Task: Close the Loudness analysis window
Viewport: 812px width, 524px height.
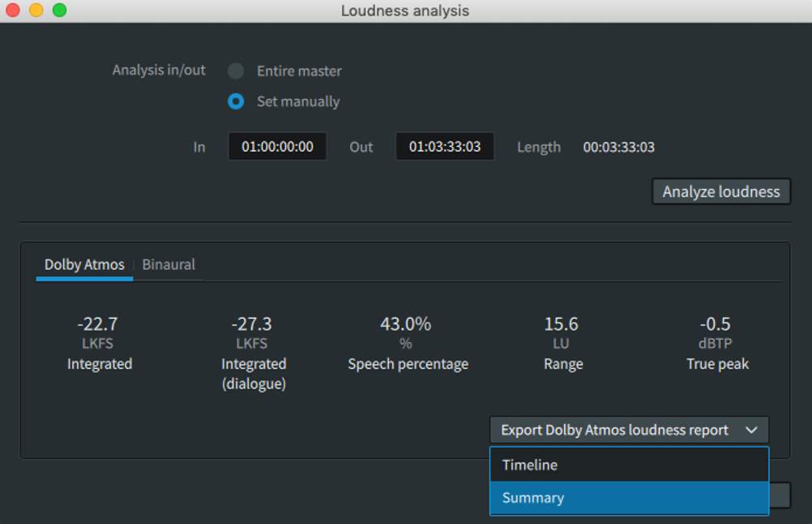Action: [x=12, y=11]
